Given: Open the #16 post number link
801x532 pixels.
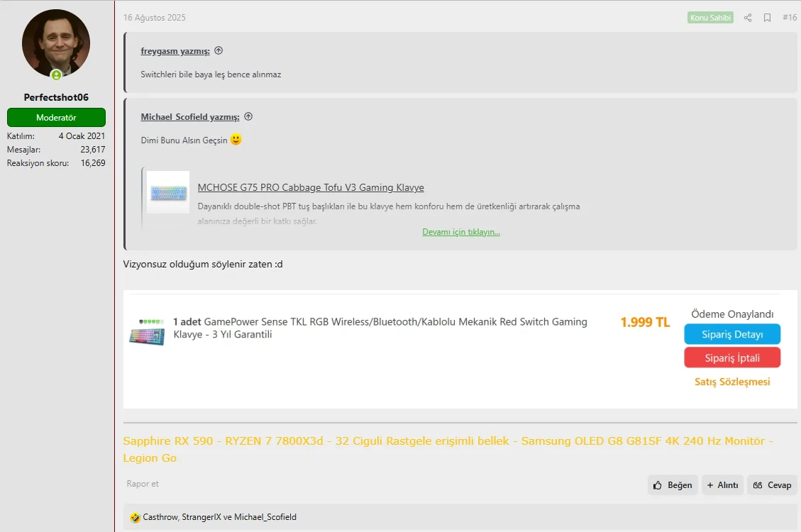Looking at the screenshot, I should click(789, 17).
